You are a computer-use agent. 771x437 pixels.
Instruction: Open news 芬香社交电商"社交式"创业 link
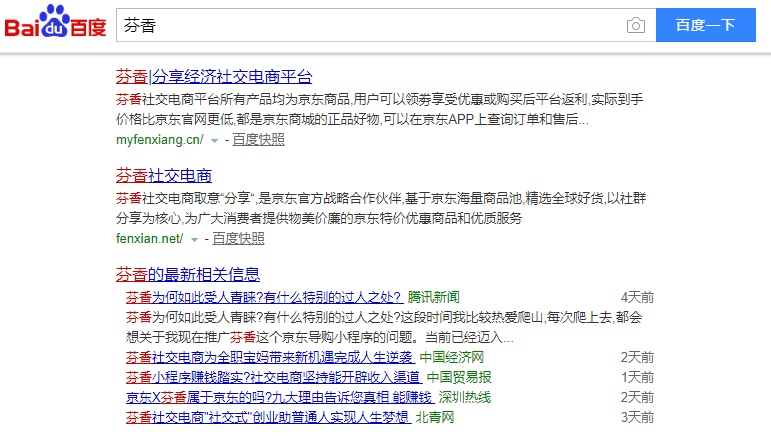[x=268, y=417]
